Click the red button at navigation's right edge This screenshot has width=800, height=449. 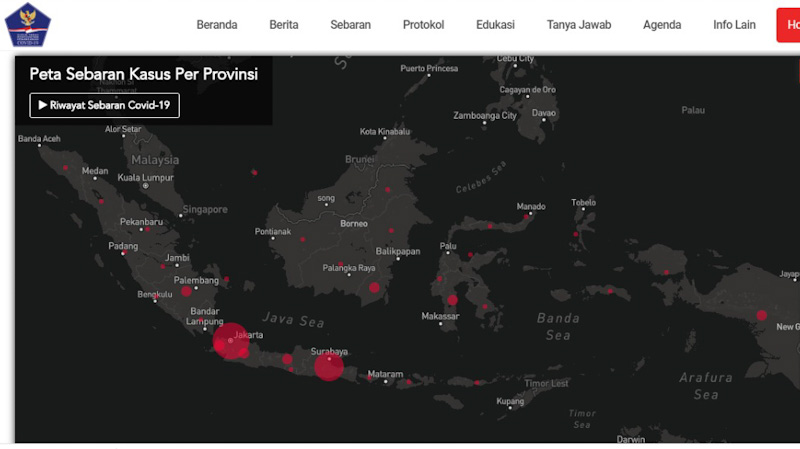click(x=788, y=25)
